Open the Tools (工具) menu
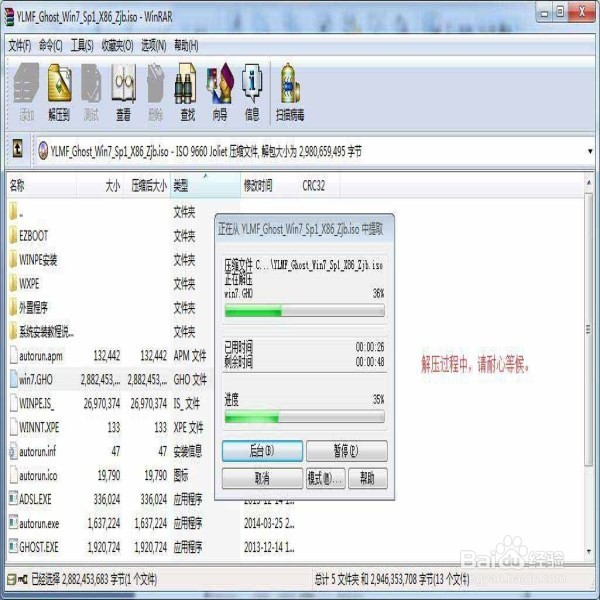Image resolution: width=600 pixels, height=600 pixels. pos(82,46)
